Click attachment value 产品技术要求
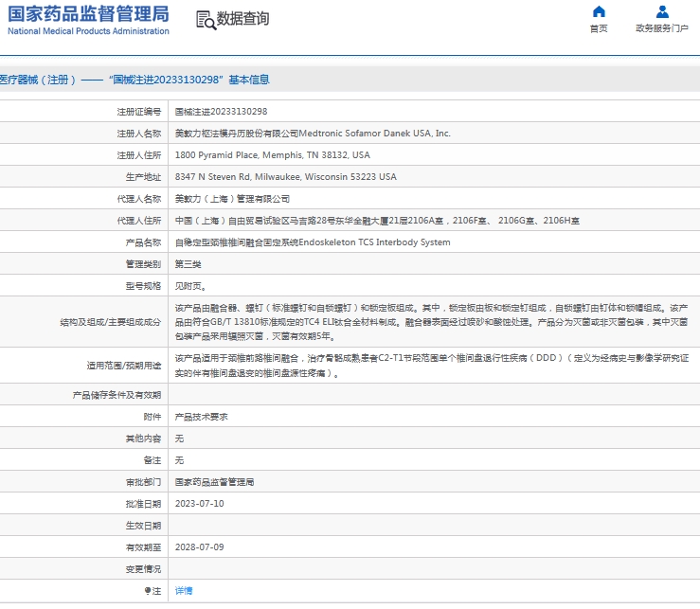 click(202, 417)
